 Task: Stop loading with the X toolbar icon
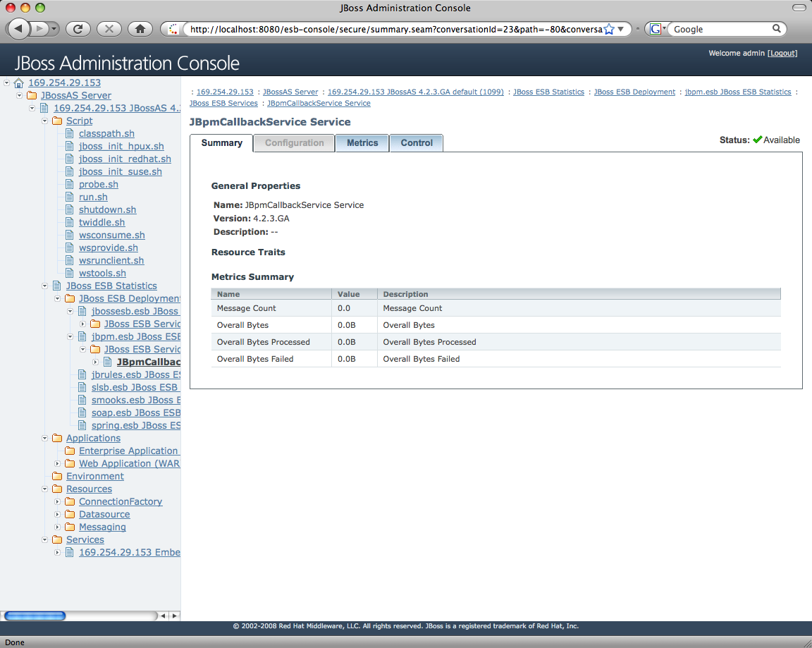click(109, 29)
